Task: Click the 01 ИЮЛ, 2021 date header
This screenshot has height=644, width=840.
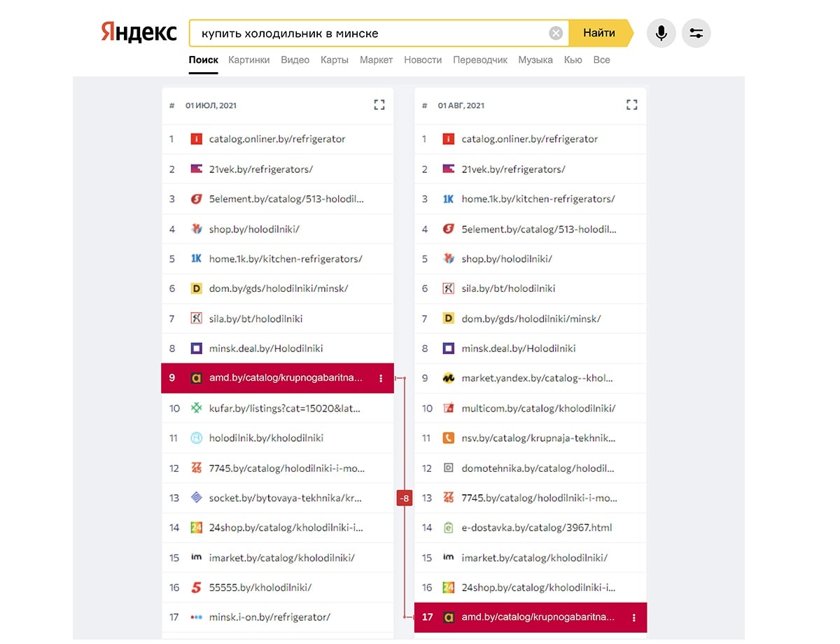Action: 211,106
